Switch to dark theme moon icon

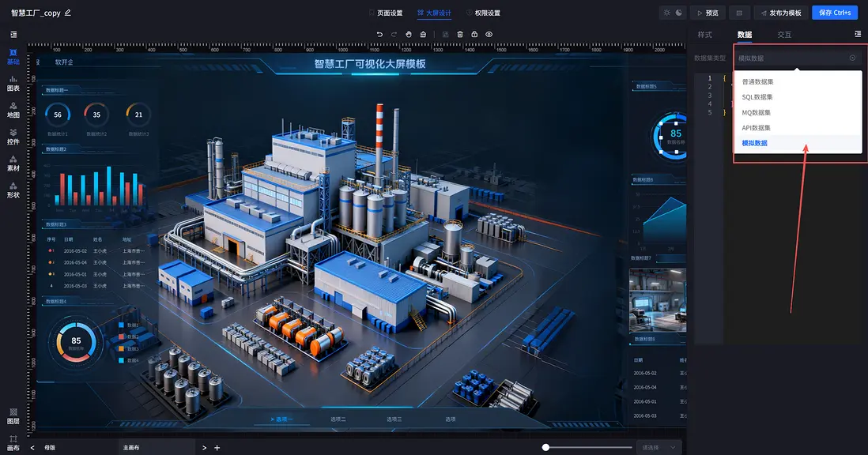click(679, 13)
